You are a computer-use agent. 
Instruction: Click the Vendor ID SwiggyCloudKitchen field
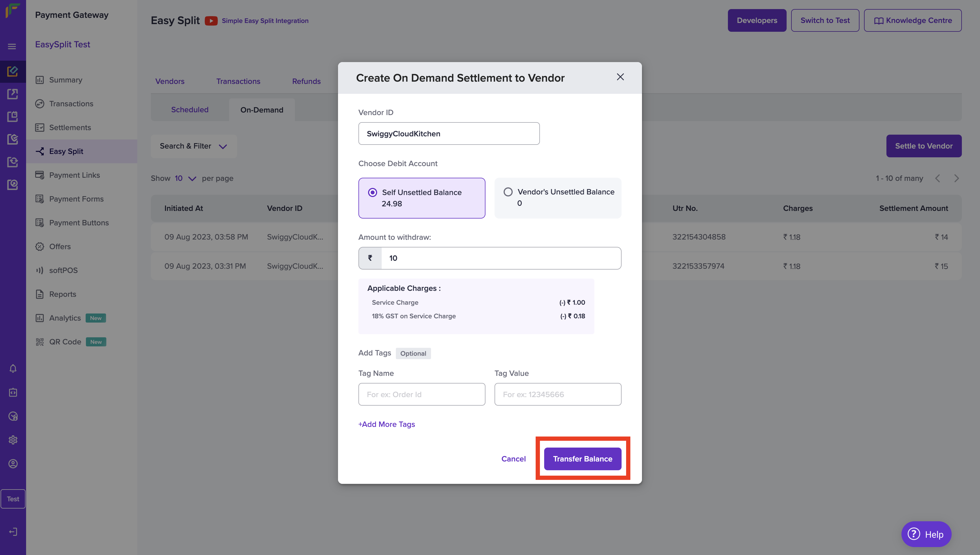point(448,134)
